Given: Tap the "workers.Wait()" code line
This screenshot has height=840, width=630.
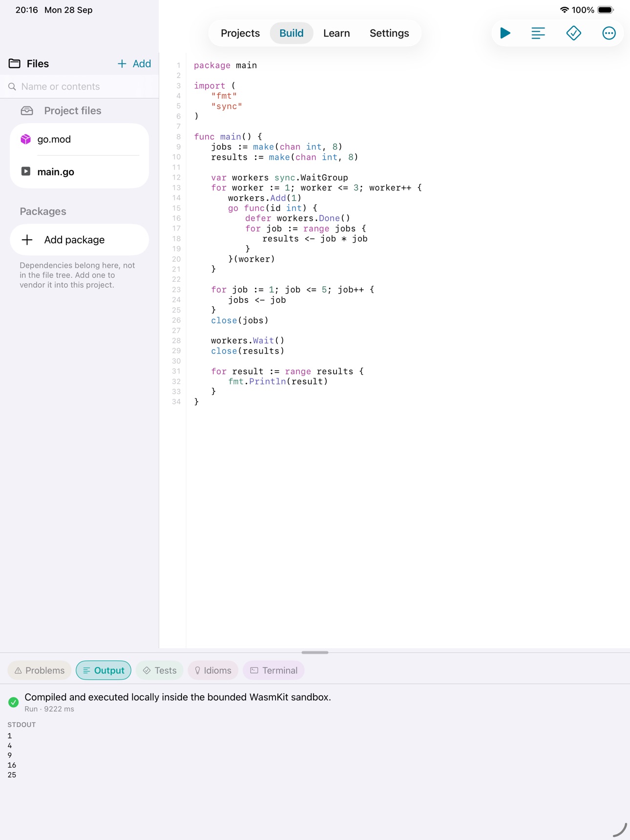Looking at the screenshot, I should [248, 340].
